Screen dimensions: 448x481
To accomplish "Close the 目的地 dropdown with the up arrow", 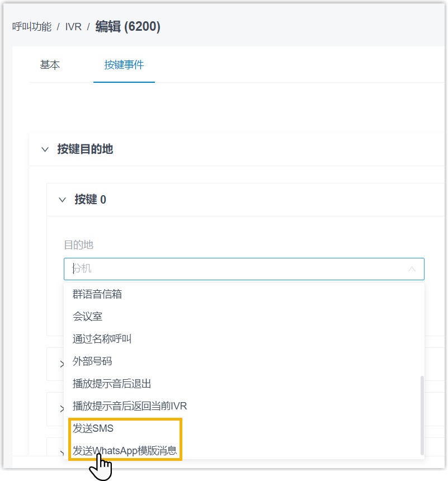I will coord(412,269).
